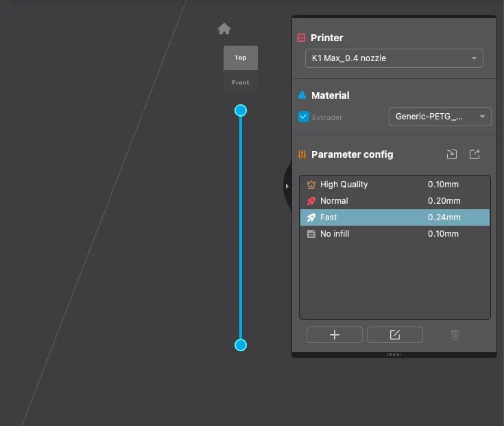Screen dimensions: 504x426
Task: Select the No infill profile
Action: (x=395, y=234)
